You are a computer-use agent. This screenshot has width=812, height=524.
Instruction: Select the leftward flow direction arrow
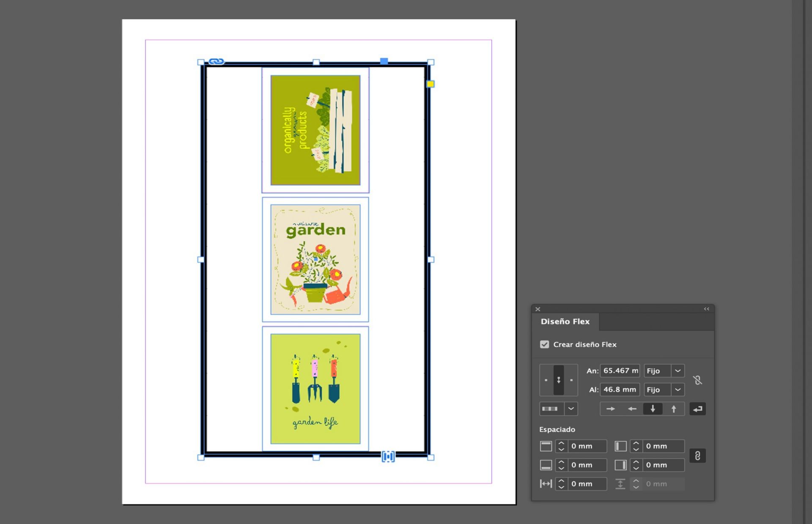(632, 409)
